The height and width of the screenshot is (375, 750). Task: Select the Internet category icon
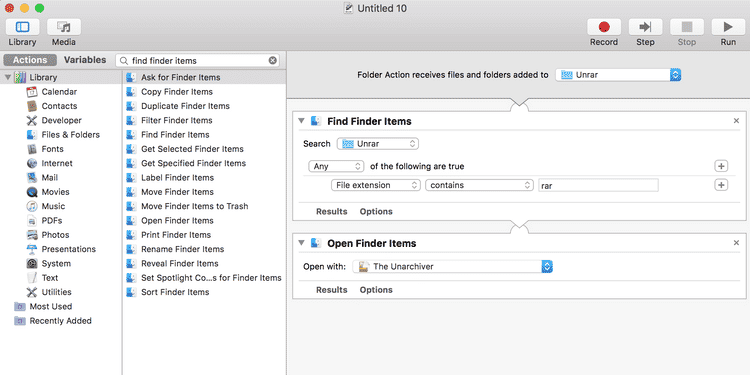(32, 164)
